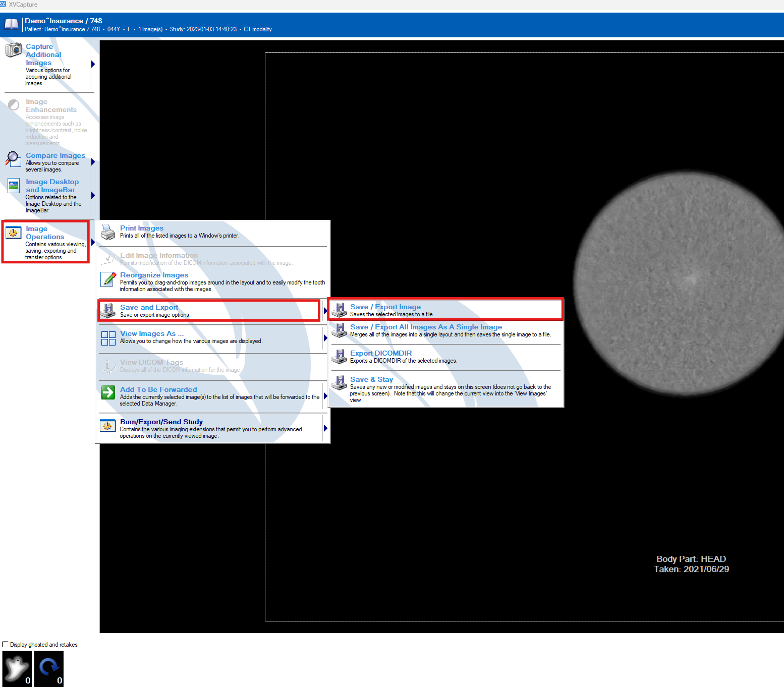Image resolution: width=784 pixels, height=687 pixels.
Task: Click the View Images As grid icon
Action: click(x=108, y=338)
